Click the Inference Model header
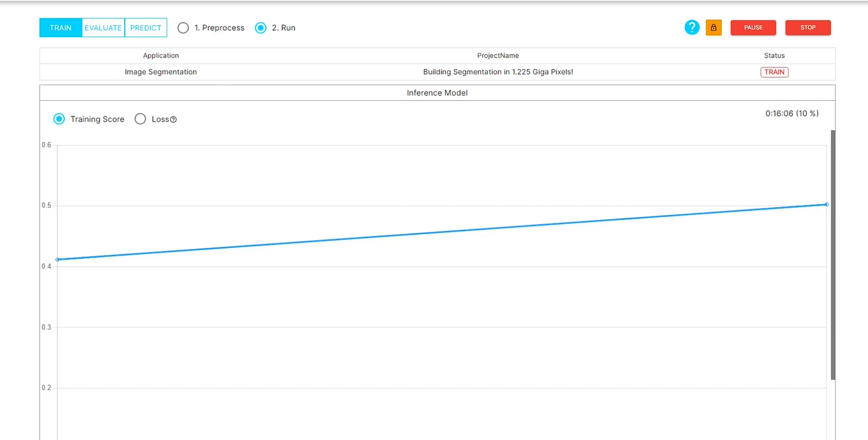This screenshot has width=868, height=440. tap(437, 93)
